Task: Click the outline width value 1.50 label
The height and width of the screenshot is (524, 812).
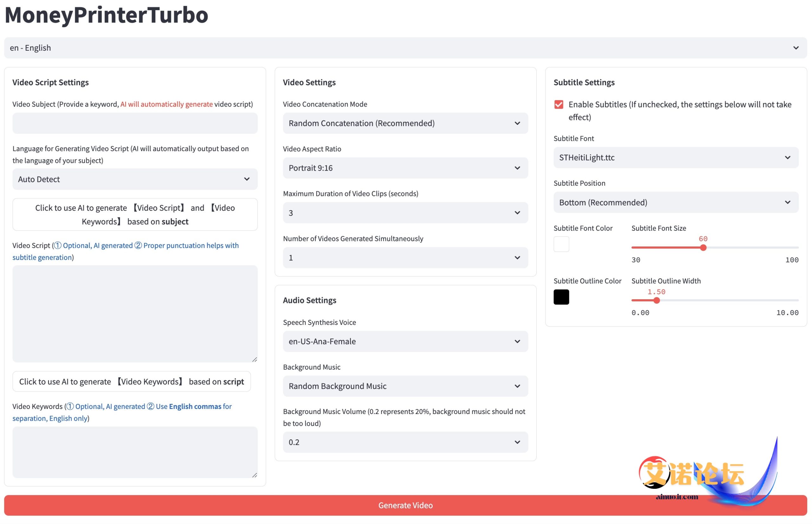Action: tap(656, 292)
